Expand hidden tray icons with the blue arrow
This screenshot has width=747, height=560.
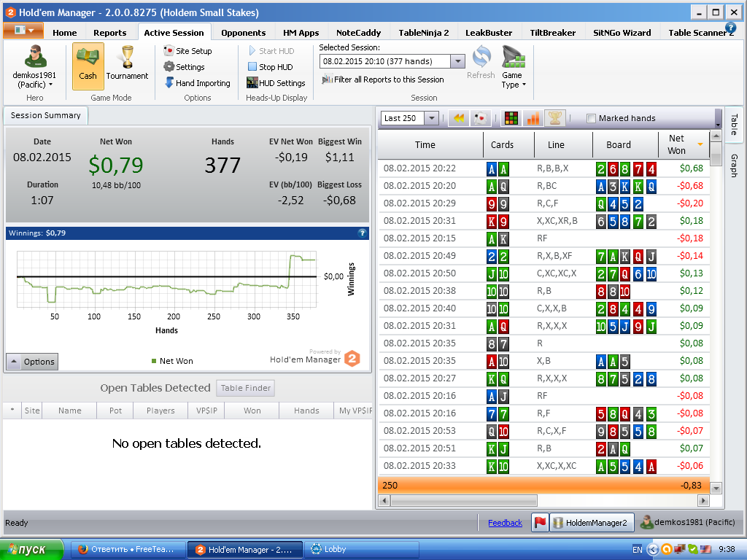pos(653,550)
